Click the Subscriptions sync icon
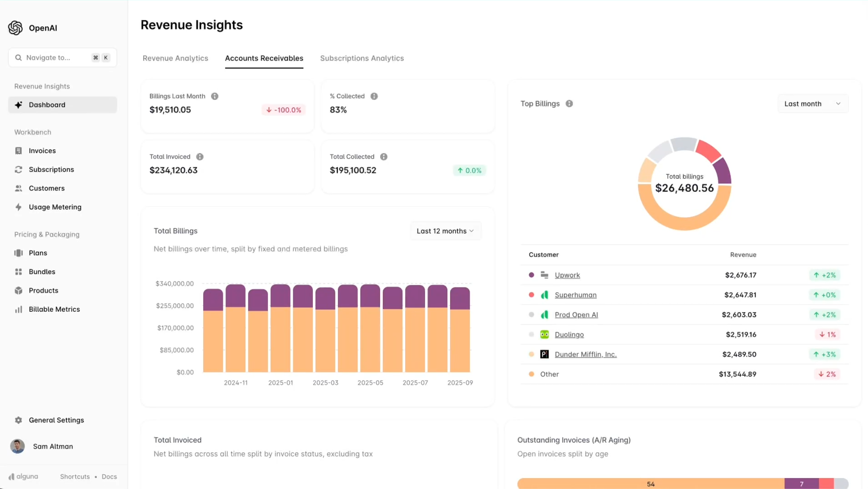868x489 pixels. coord(18,169)
